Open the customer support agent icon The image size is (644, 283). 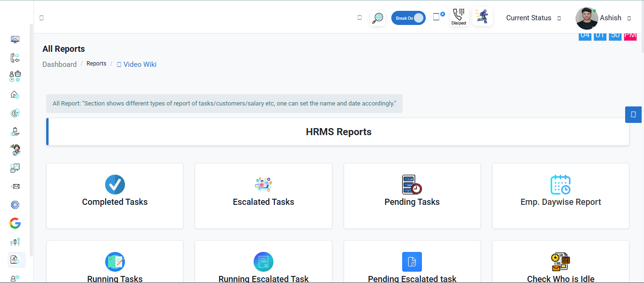tap(15, 150)
